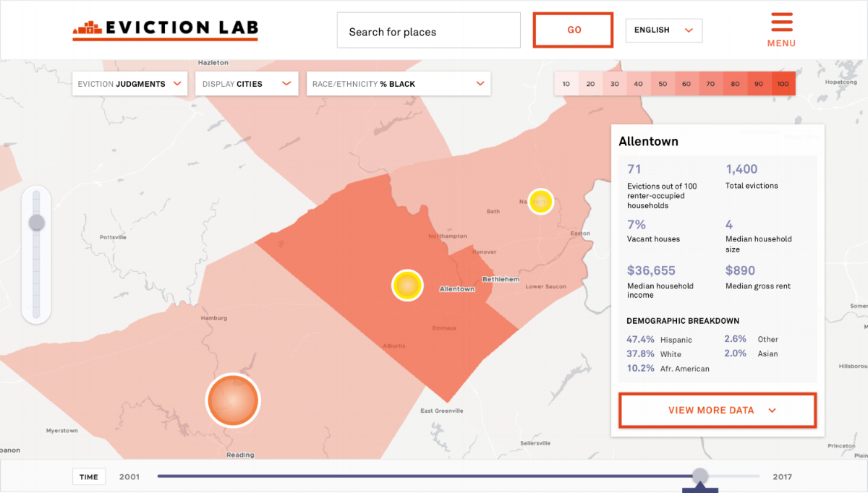This screenshot has width=868, height=493.
Task: Open the Display Cities dropdown
Action: tap(247, 84)
